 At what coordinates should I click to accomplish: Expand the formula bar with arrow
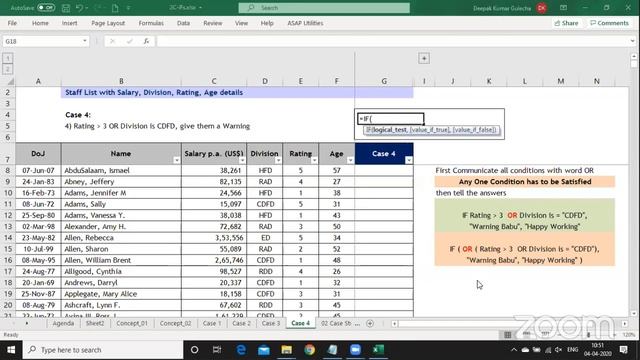click(x=632, y=41)
